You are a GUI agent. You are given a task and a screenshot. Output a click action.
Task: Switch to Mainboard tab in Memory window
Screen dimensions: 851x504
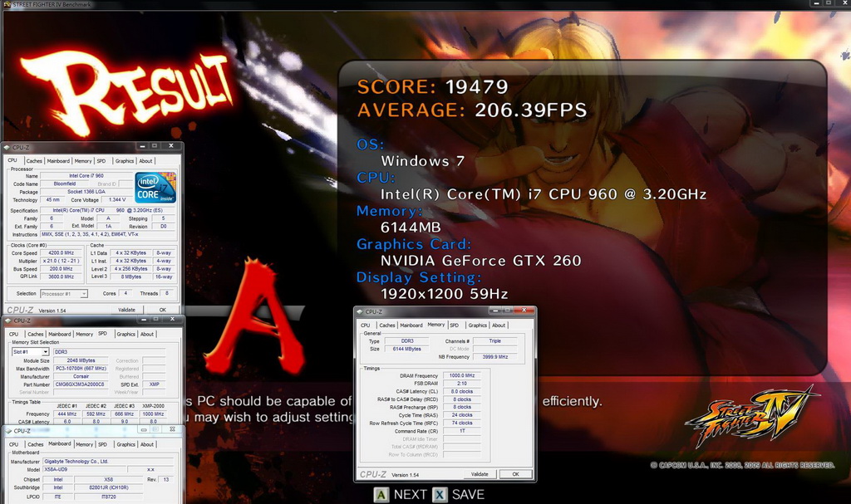tap(411, 325)
